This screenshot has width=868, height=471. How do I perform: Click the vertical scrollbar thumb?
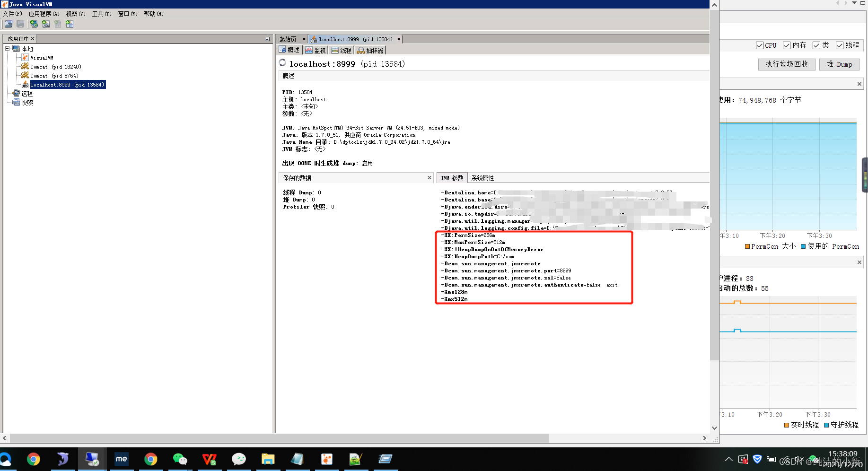(714, 185)
